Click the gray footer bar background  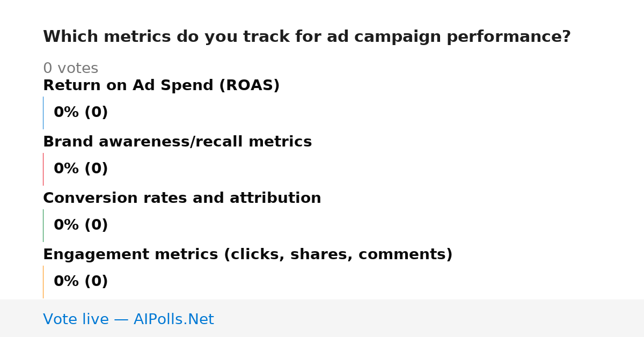[x=429, y=318]
